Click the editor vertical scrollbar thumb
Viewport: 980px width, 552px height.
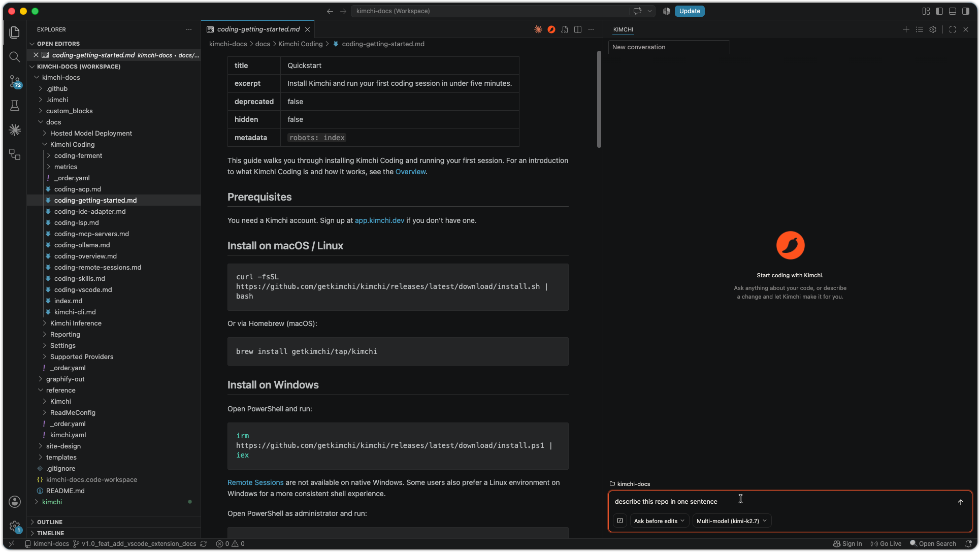(599, 100)
